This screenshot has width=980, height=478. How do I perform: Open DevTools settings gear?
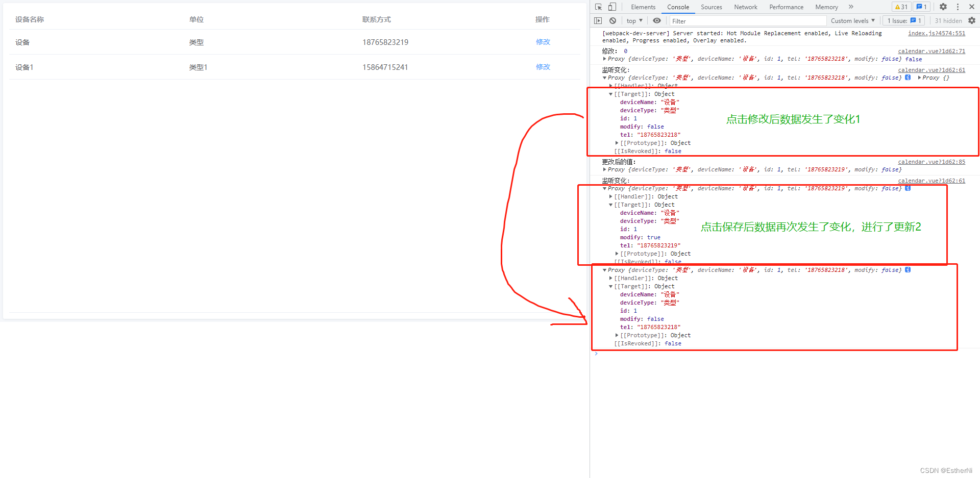(x=943, y=7)
